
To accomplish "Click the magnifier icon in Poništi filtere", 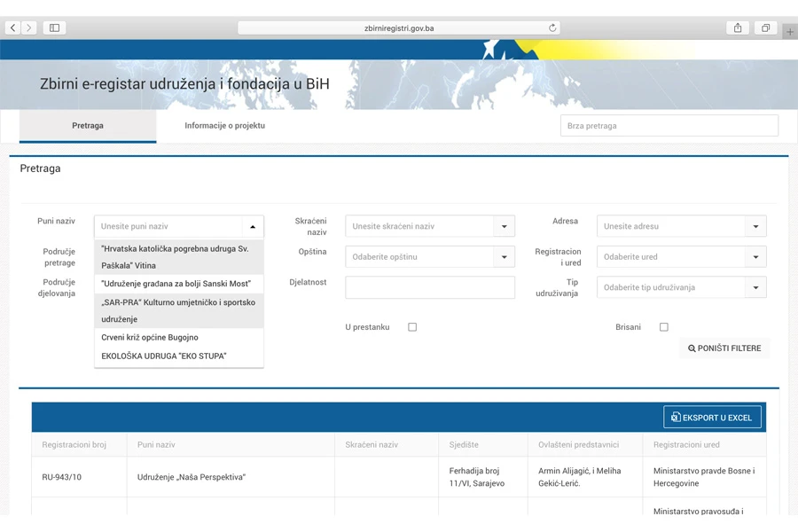I will [692, 348].
